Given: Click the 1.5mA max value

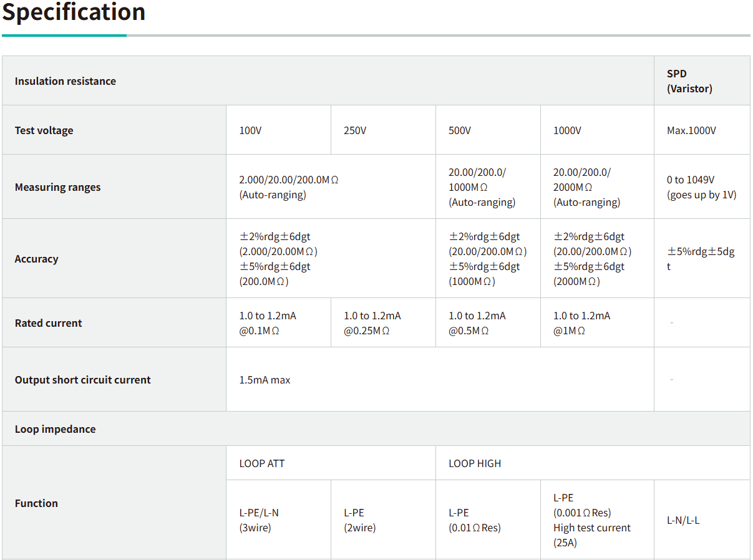Looking at the screenshot, I should pyautogui.click(x=265, y=380).
